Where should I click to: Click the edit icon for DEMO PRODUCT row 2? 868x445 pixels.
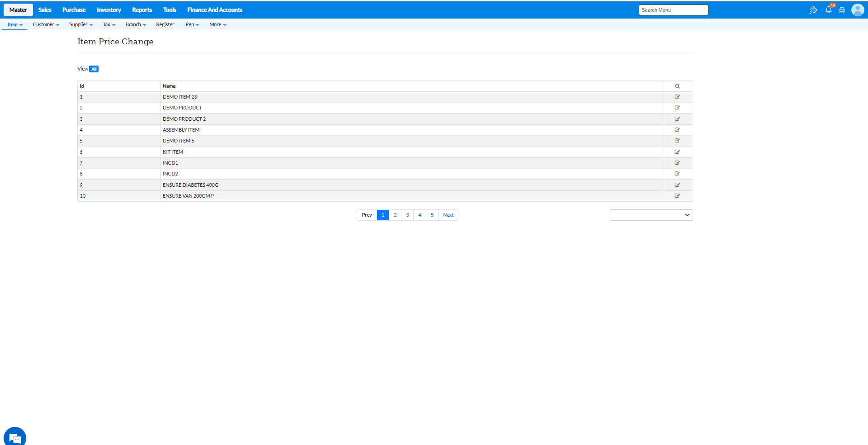(x=677, y=108)
